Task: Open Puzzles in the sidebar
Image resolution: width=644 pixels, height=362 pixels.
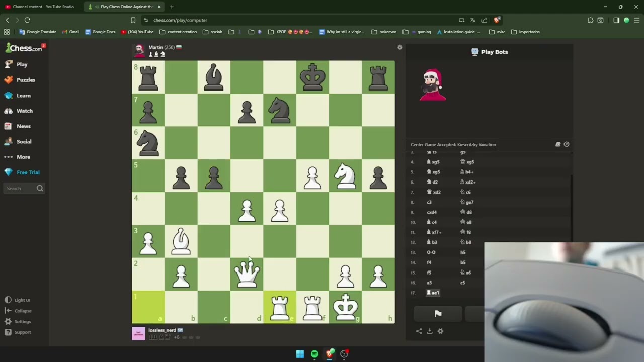Action: [x=20, y=80]
